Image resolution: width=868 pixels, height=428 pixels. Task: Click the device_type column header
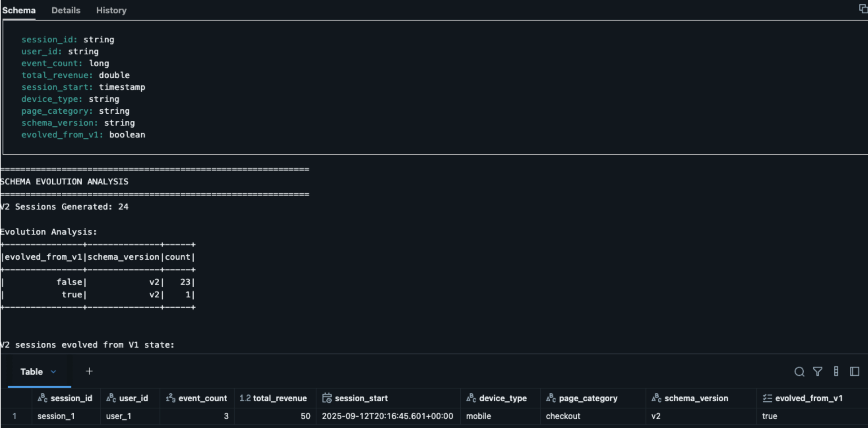503,398
